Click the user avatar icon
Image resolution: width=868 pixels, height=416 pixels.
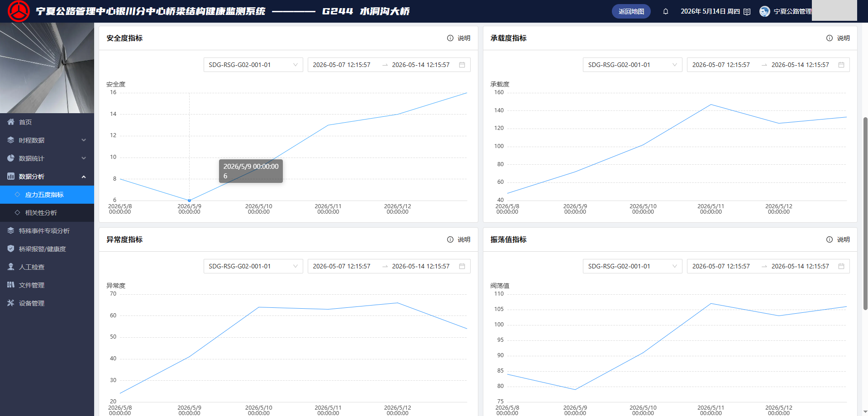(765, 11)
